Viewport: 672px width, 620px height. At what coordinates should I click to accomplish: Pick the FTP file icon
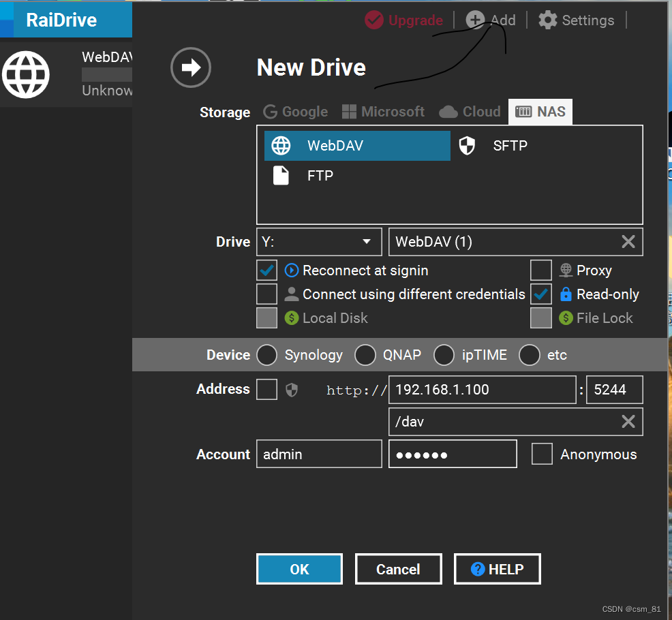point(281,176)
